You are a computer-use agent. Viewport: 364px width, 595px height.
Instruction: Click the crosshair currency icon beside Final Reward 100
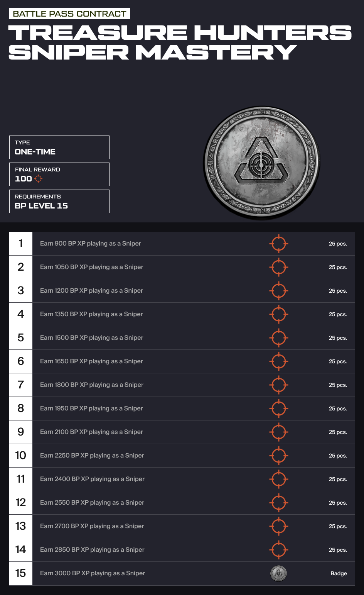[38, 179]
